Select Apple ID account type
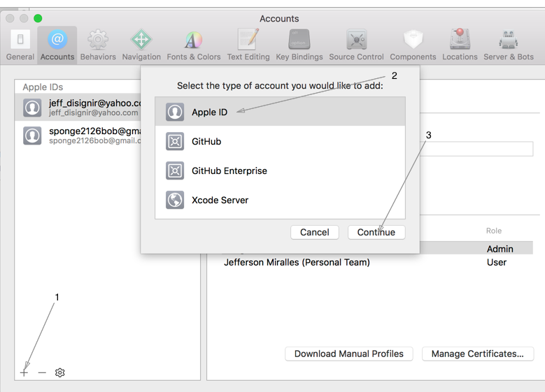The width and height of the screenshot is (545, 392). click(280, 112)
